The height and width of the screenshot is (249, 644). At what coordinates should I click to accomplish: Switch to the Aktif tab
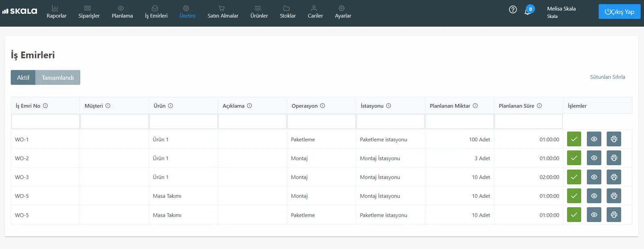click(x=23, y=77)
